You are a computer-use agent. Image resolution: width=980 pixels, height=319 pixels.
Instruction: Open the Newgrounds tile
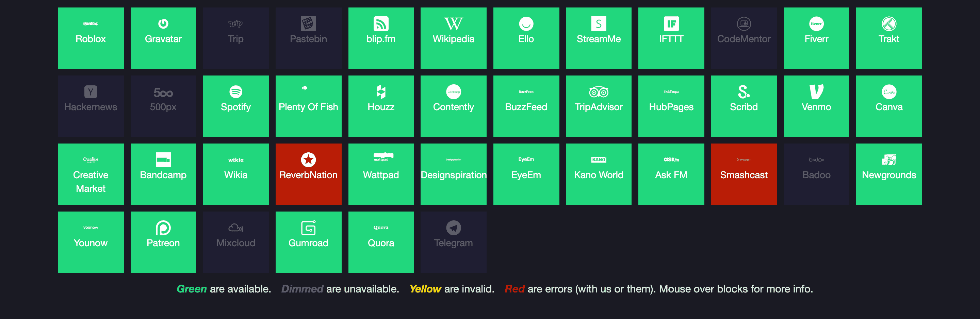click(888, 174)
